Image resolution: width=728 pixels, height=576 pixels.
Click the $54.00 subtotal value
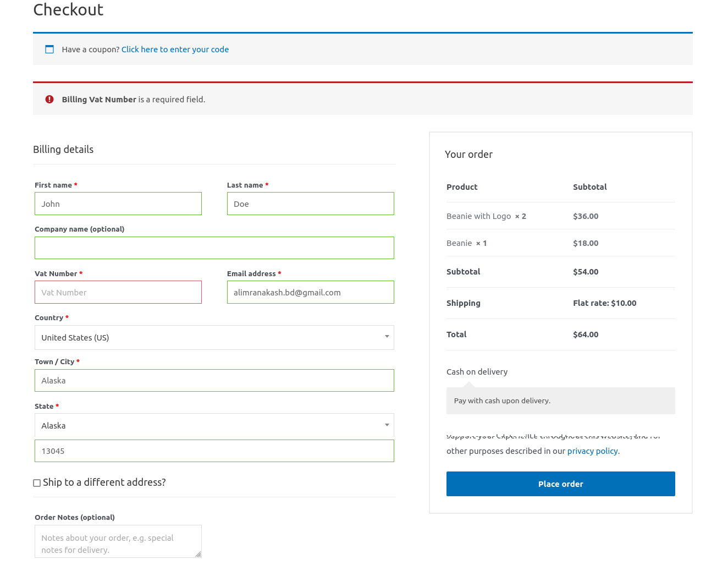coord(586,272)
